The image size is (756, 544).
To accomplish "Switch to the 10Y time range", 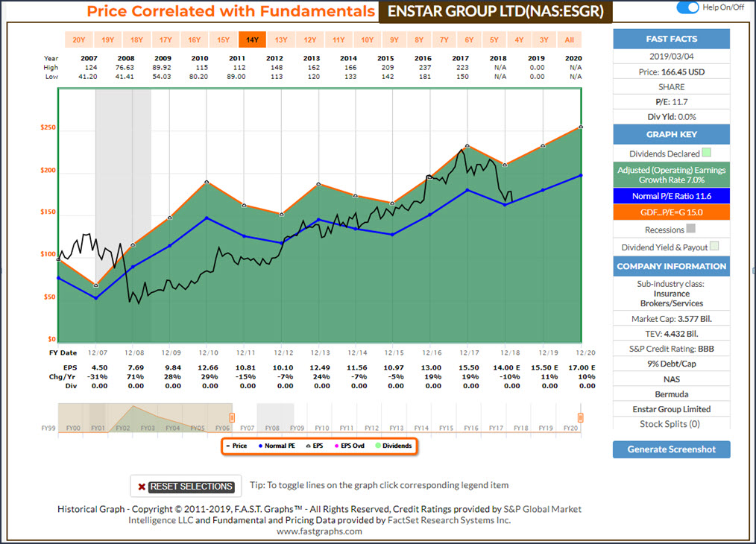I will coord(367,40).
